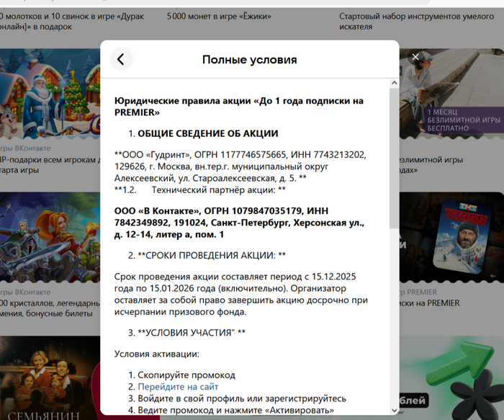Click the dialog's vertical scrollbar thumb
Image resolution: width=504 pixels, height=420 pixels.
tap(393, 158)
